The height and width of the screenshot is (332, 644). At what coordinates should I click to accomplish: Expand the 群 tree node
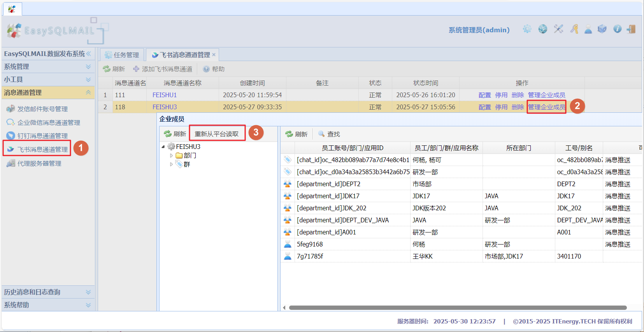[171, 164]
